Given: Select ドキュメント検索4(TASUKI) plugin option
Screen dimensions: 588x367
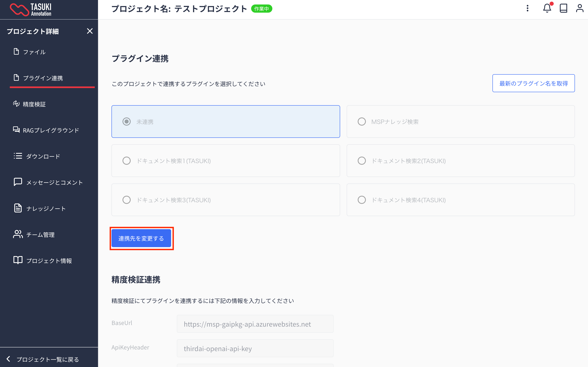Looking at the screenshot, I should click(x=362, y=200).
